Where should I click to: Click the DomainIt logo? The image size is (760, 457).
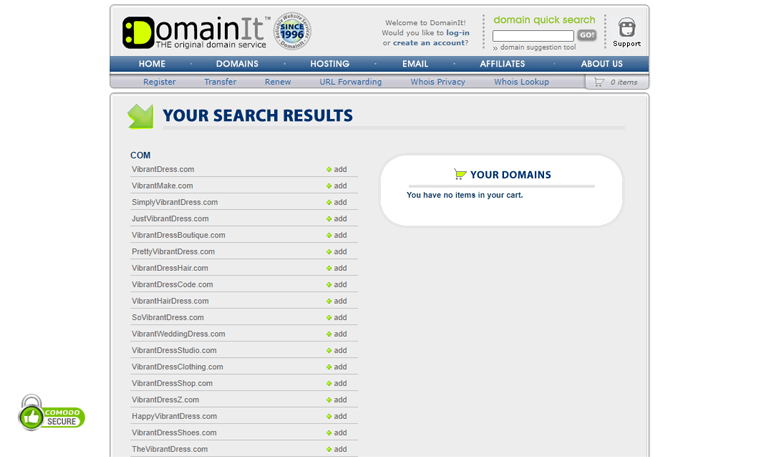pos(196,32)
